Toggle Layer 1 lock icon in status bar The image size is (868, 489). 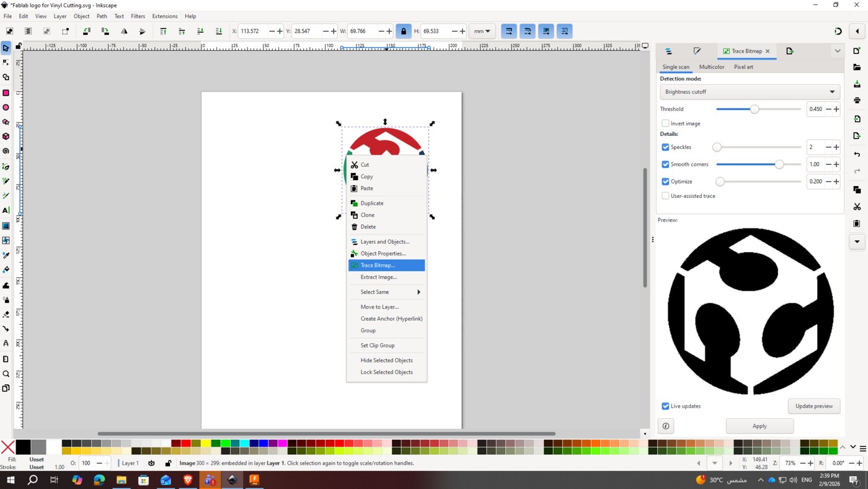pos(168,463)
